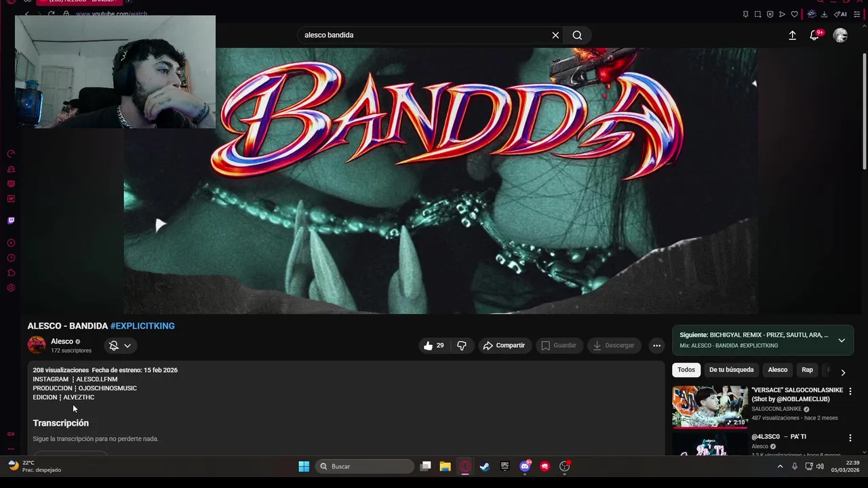868x488 pixels.
Task: Run search with the magnifying glass icon
Action: 577,35
